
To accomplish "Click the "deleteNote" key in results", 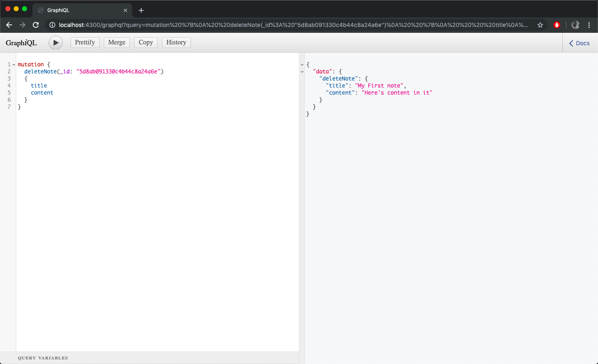I will click(x=339, y=78).
